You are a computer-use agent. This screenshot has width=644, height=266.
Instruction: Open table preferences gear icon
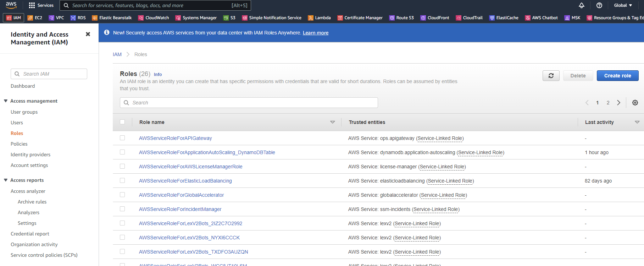(635, 103)
